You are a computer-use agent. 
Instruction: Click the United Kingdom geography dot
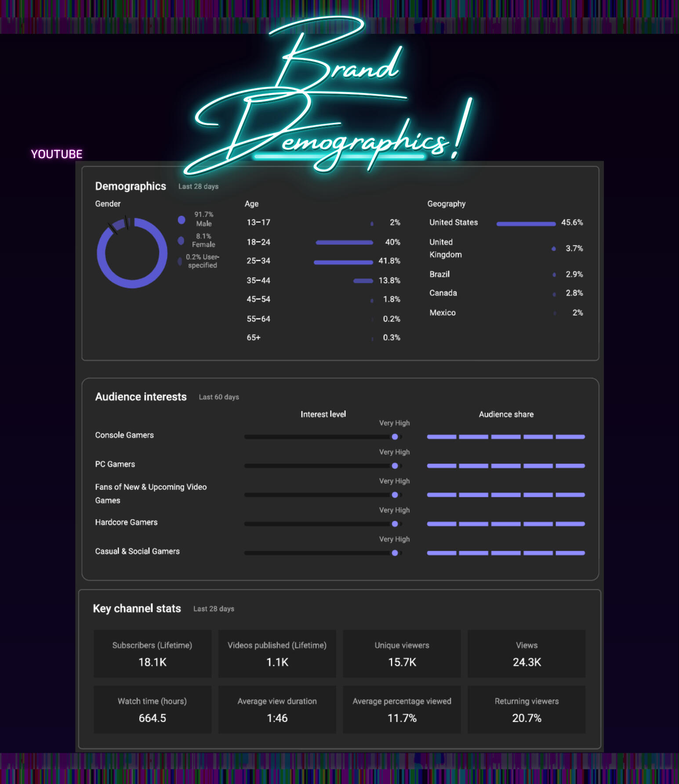(554, 249)
